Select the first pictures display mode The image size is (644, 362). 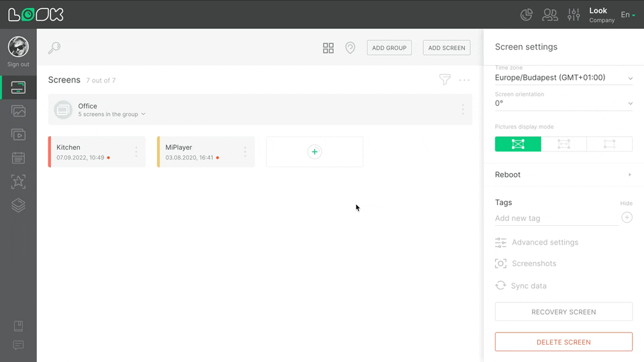[x=518, y=144]
